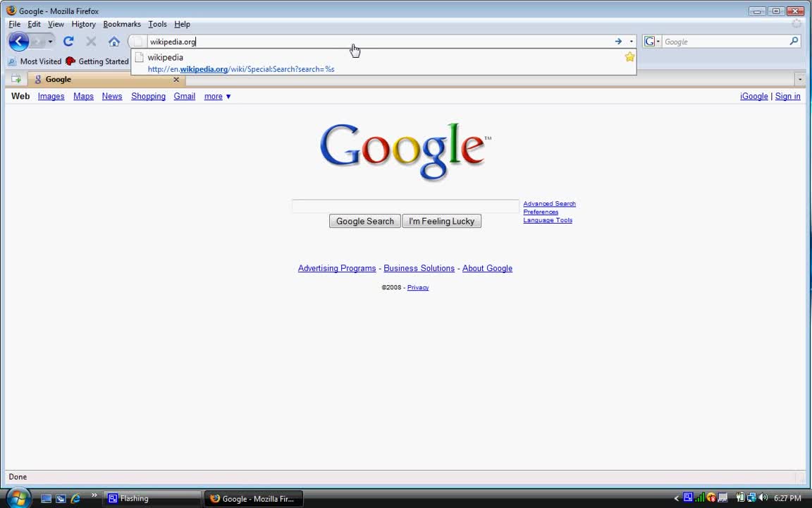
Task: Switch to the Flashing taskbar window
Action: pos(152,499)
